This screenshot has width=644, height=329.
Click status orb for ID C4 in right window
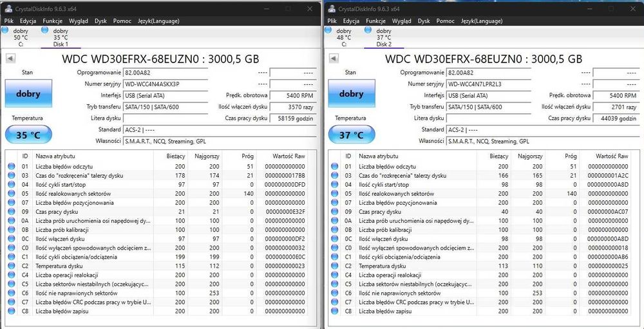click(x=335, y=275)
